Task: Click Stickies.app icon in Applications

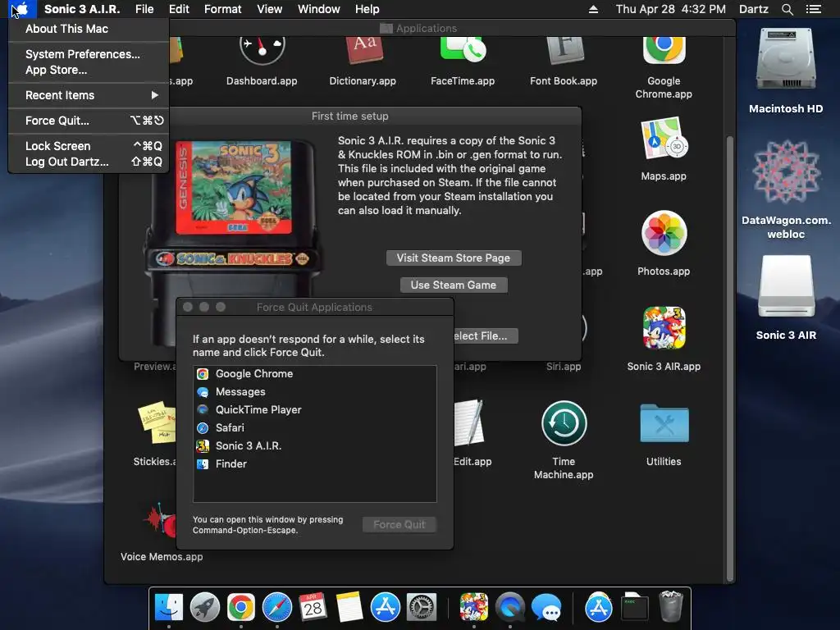Action: click(157, 423)
